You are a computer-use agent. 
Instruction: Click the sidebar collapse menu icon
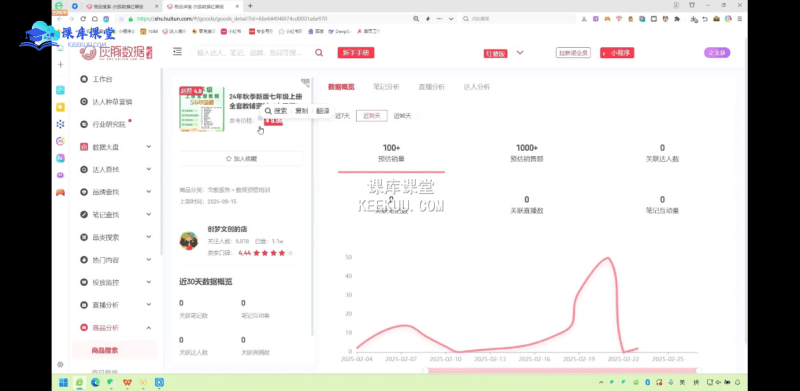[177, 52]
